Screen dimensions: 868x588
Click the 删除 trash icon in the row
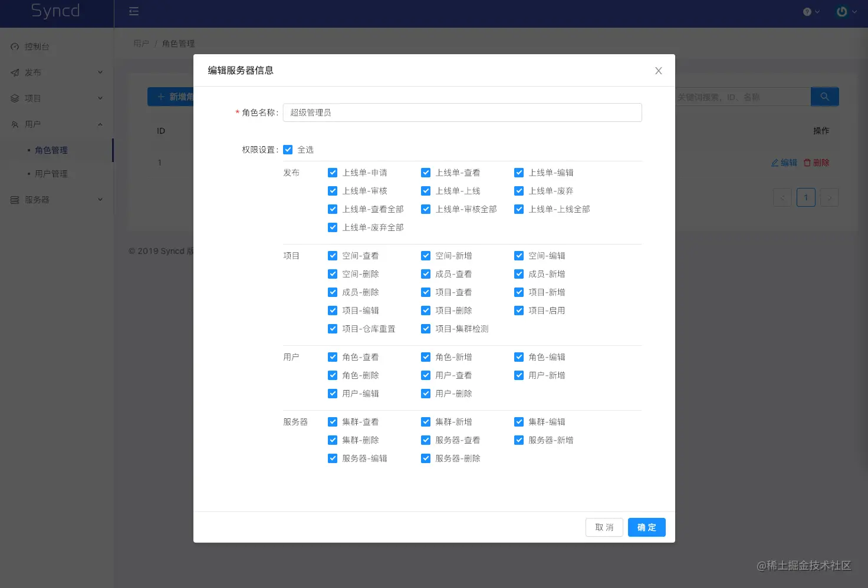tap(807, 163)
